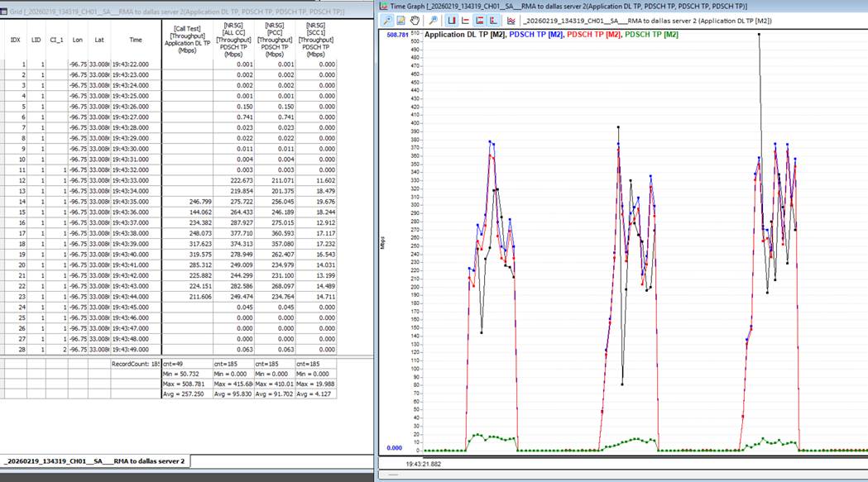Click the first red chart layout icon

click(x=452, y=20)
